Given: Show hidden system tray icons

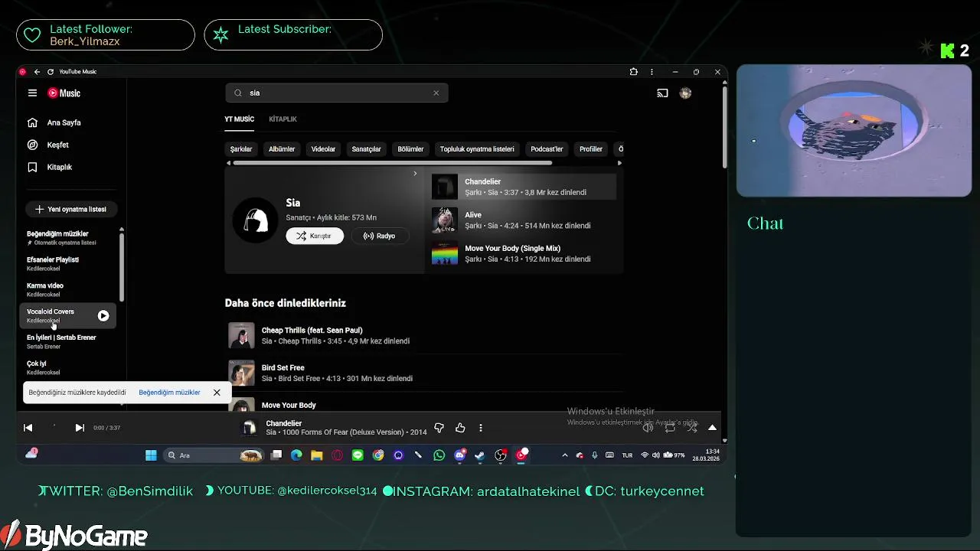Looking at the screenshot, I should tap(565, 455).
